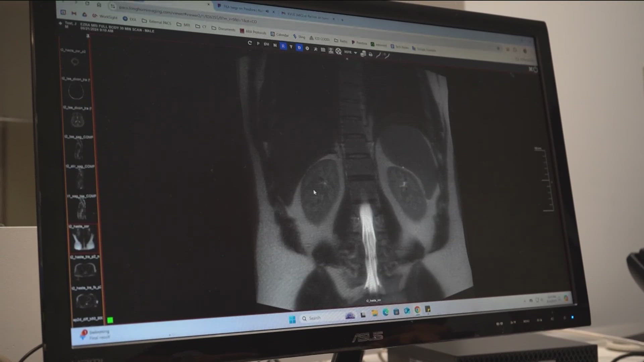Select the P tool in viewer toolbar
644x362 pixels.
[258, 44]
